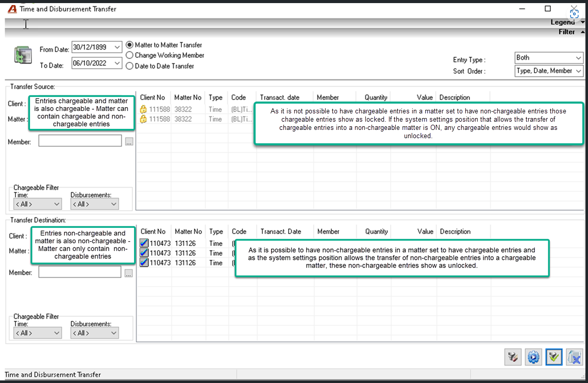
Task: Click the status bar text Time and Disbursement Transfer
Action: tap(53, 375)
